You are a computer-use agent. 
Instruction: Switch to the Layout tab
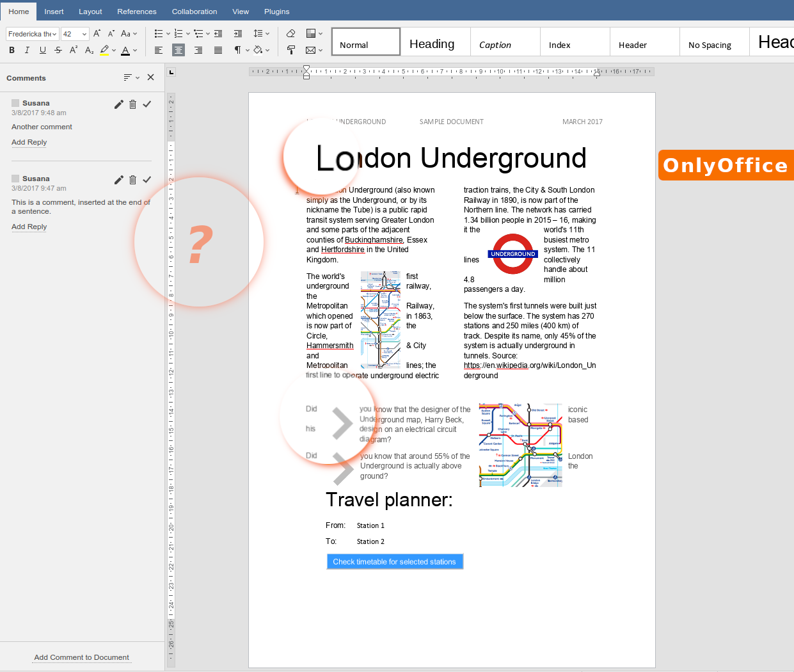90,12
